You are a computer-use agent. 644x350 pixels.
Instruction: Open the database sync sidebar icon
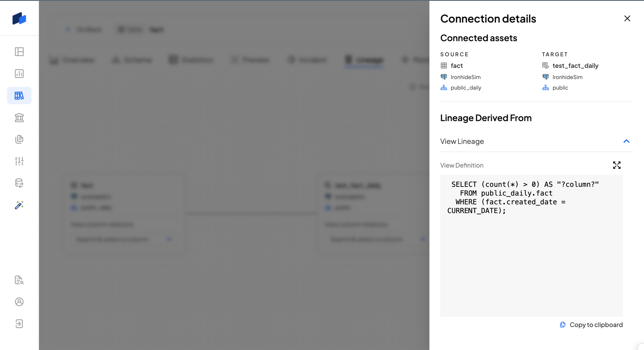[19, 183]
